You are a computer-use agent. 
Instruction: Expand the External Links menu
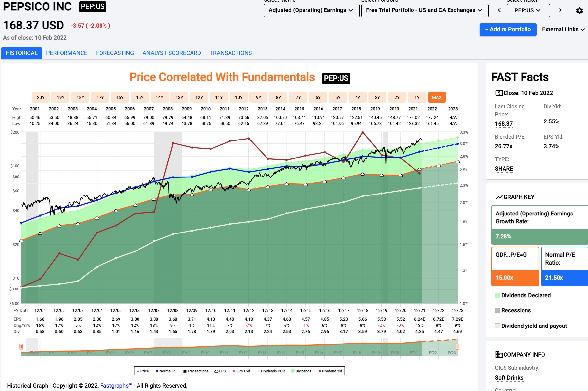click(x=563, y=29)
